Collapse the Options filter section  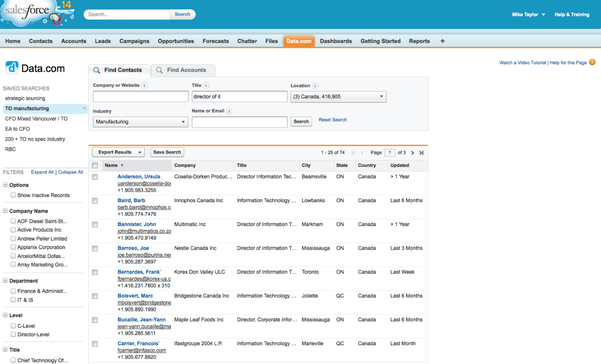[6, 185]
